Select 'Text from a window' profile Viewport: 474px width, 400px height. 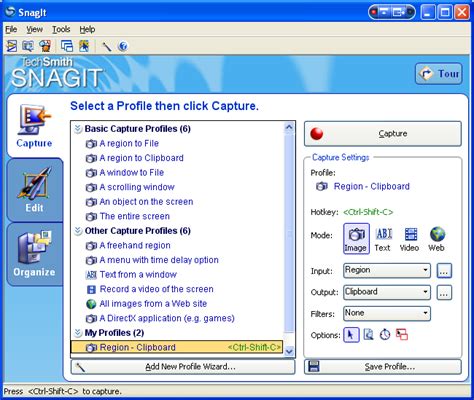pyautogui.click(x=131, y=275)
